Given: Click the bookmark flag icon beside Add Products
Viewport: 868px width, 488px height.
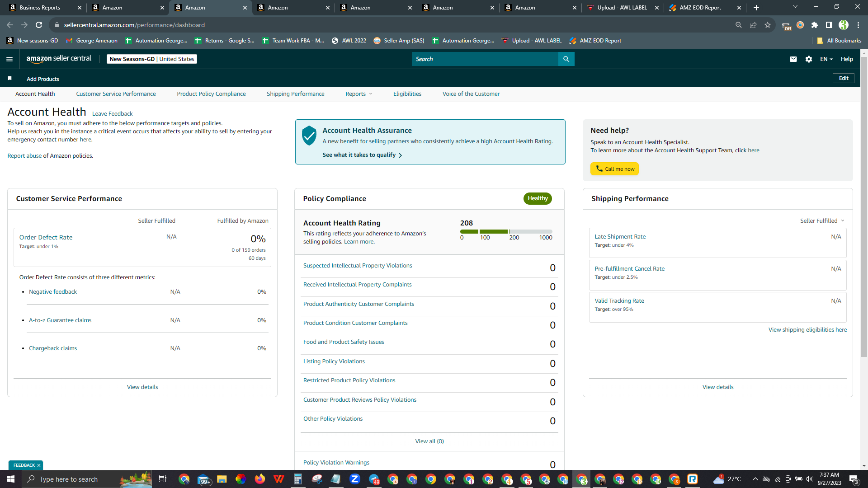Looking at the screenshot, I should (x=10, y=79).
